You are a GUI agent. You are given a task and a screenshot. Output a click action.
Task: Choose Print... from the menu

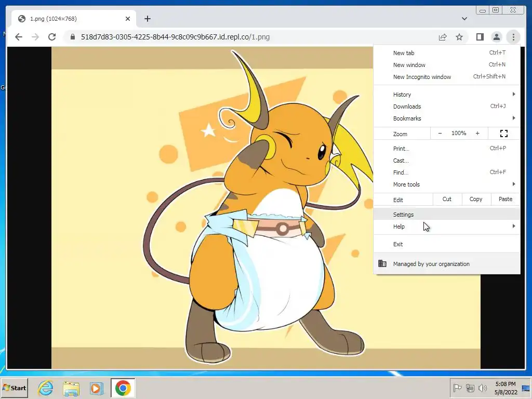pos(447,148)
